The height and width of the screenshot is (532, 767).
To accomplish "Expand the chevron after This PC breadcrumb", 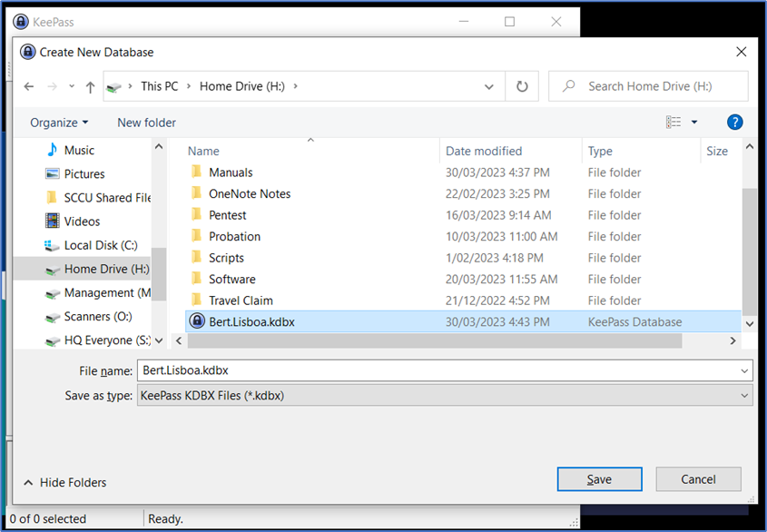I will pyautogui.click(x=188, y=86).
